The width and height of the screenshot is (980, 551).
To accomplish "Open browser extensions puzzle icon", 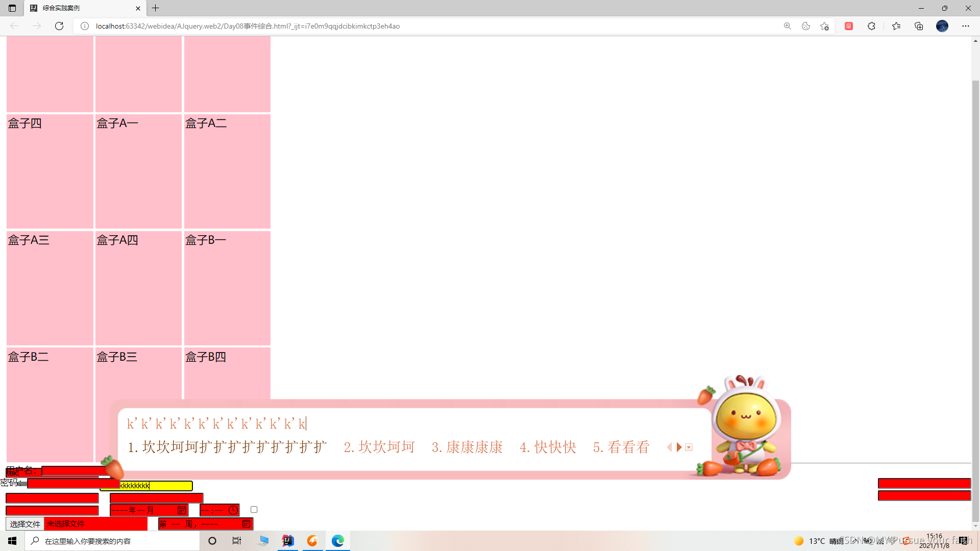I will (x=871, y=26).
